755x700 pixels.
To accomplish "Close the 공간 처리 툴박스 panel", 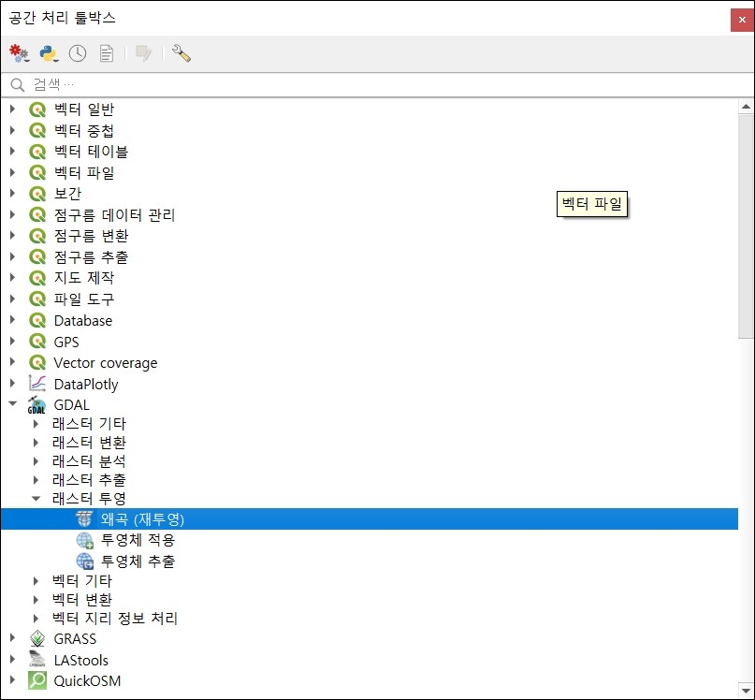I will (742, 20).
